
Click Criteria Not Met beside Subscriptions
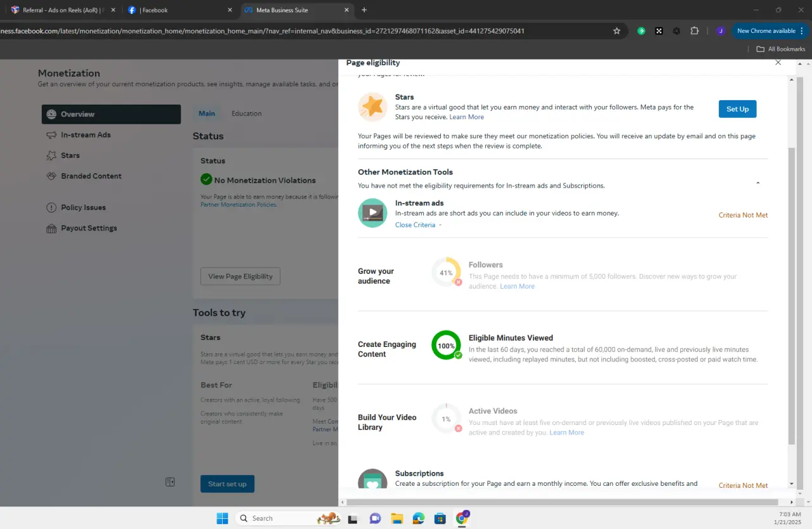click(x=743, y=485)
